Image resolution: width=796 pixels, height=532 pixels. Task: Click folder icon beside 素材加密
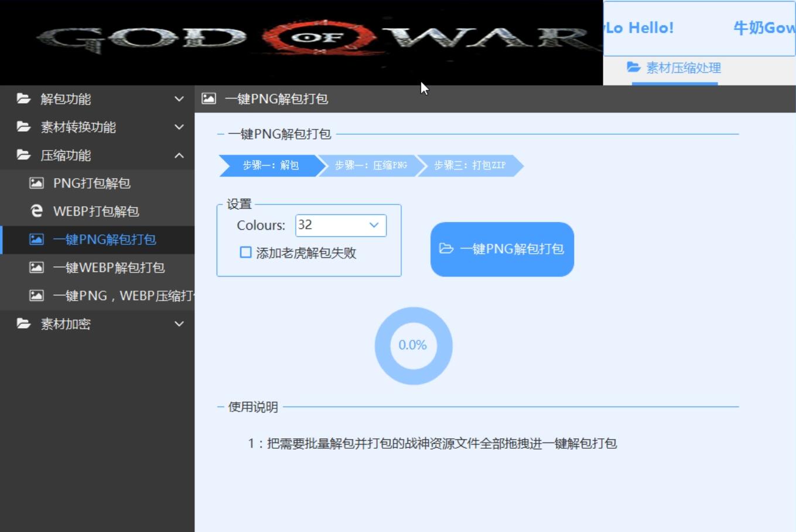coord(23,323)
